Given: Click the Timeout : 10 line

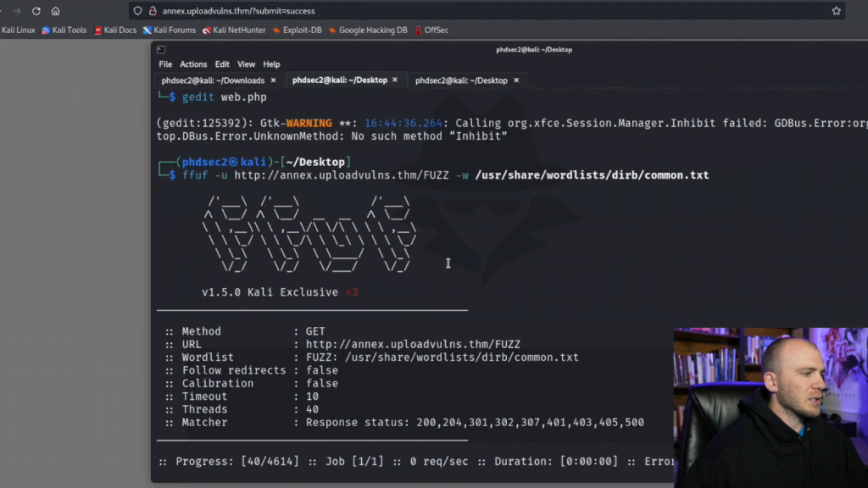Looking at the screenshot, I should pyautogui.click(x=242, y=396).
